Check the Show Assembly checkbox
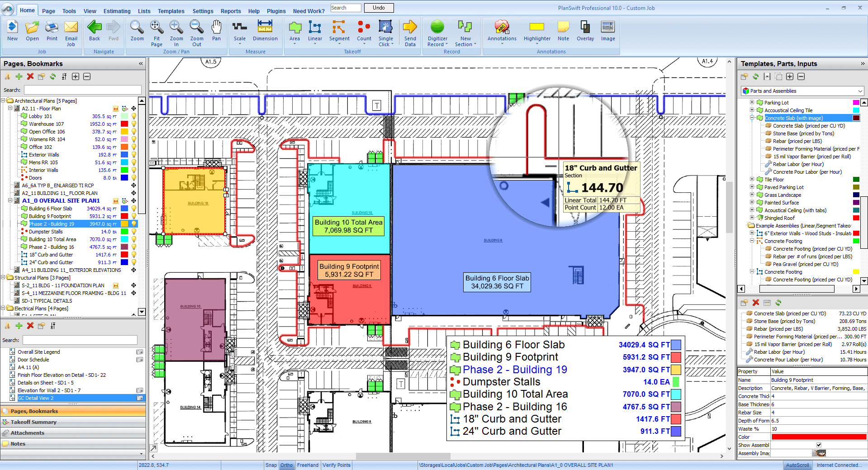Viewport: 868px width, 470px height. point(818,445)
